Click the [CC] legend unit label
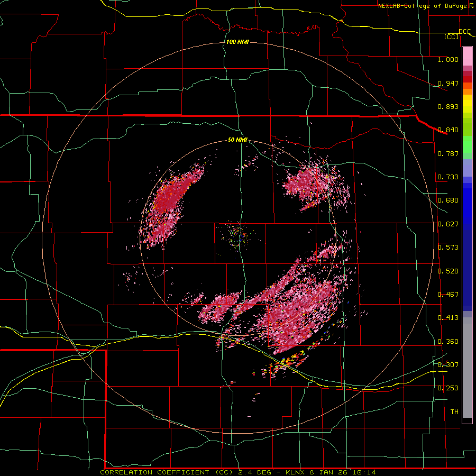 [x=452, y=36]
